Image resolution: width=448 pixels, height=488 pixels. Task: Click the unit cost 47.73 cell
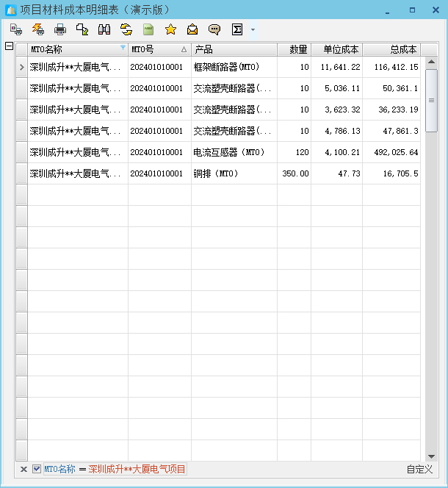(x=337, y=173)
